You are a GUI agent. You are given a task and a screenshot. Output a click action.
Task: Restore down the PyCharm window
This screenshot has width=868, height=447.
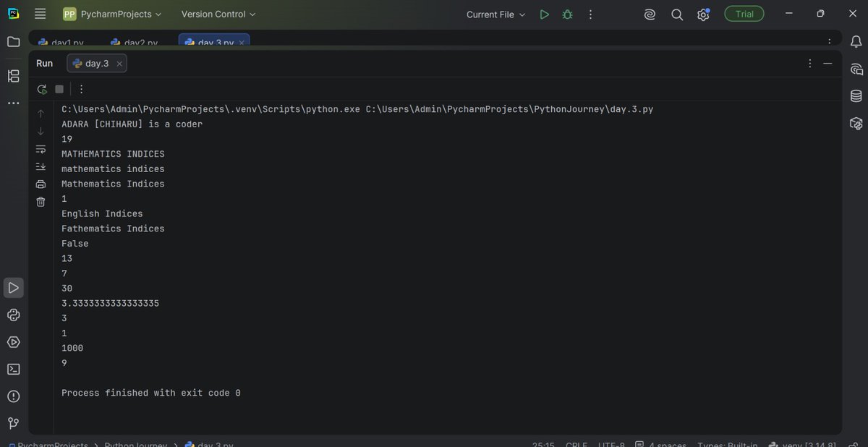(x=820, y=14)
